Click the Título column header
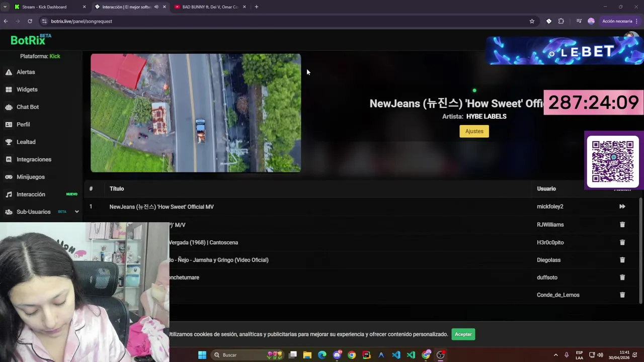The width and height of the screenshot is (644, 362). pos(117,189)
